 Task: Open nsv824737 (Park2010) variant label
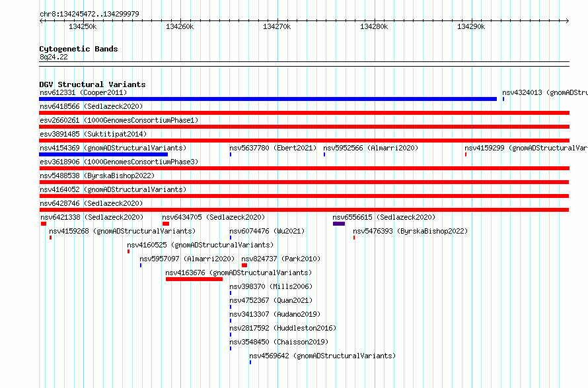[281, 259]
